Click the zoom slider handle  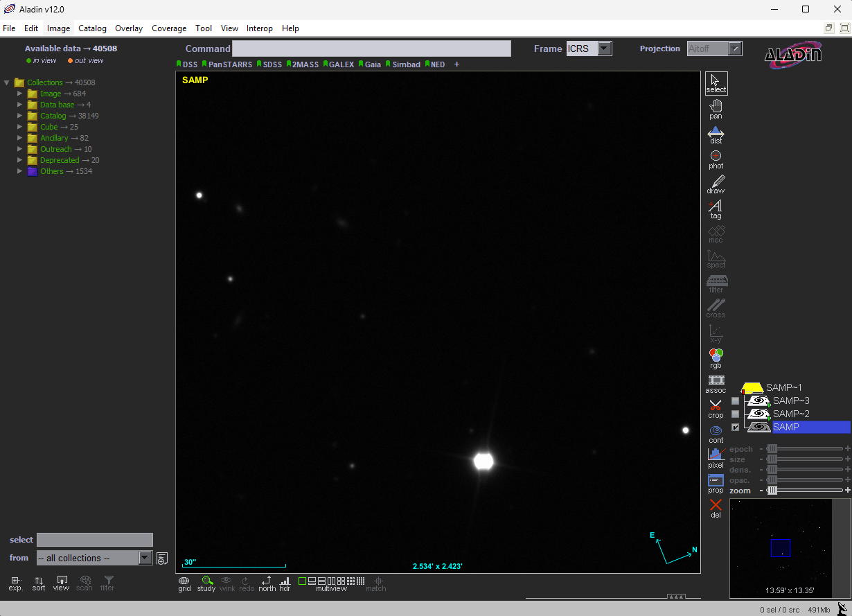[772, 491]
